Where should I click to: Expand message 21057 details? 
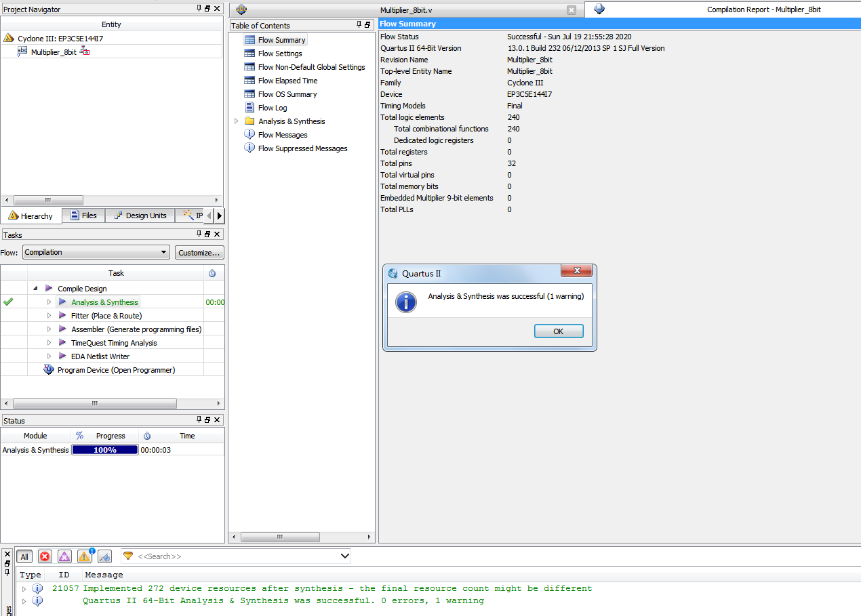[24, 588]
